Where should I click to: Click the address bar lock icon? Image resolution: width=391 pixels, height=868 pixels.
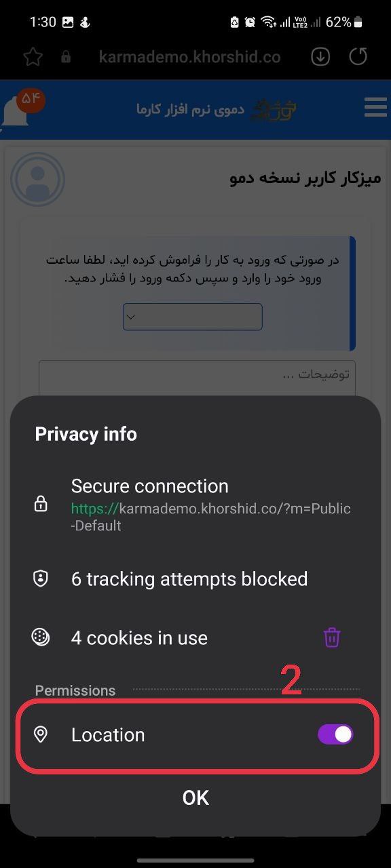click(x=66, y=57)
